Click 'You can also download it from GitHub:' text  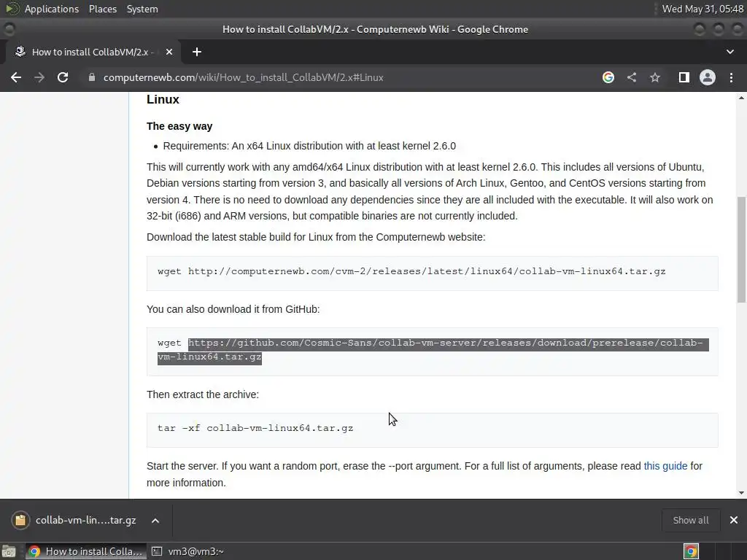(x=233, y=309)
